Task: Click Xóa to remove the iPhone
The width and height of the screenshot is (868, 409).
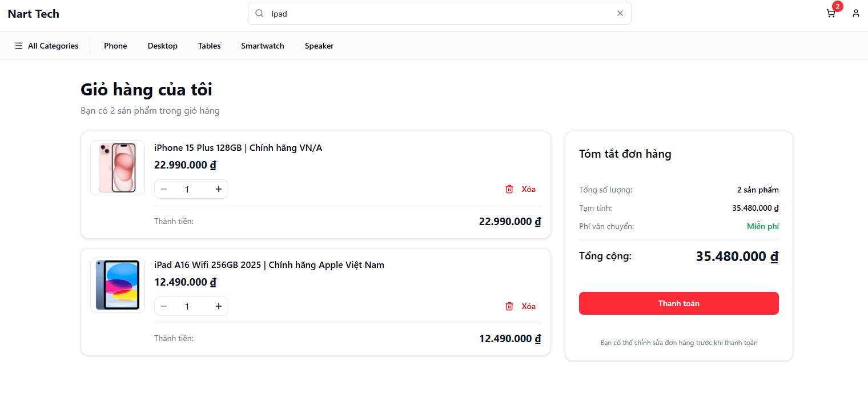Action: tap(528, 189)
